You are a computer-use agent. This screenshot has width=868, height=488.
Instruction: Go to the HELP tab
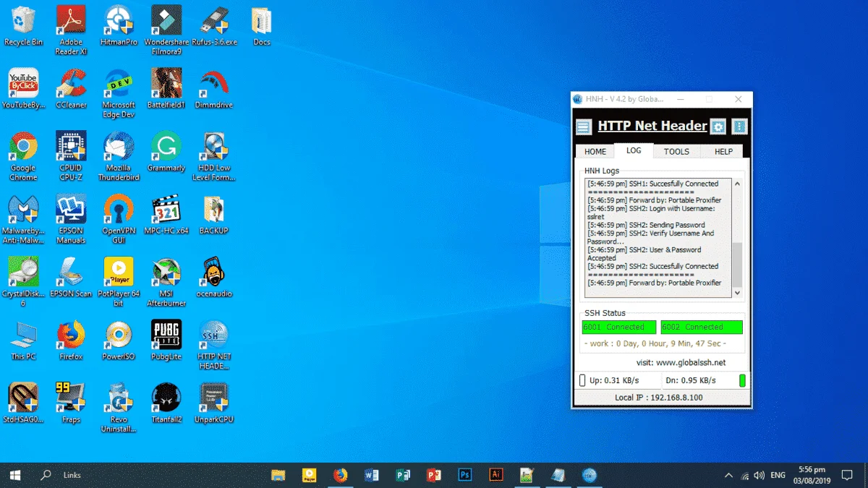tap(723, 152)
